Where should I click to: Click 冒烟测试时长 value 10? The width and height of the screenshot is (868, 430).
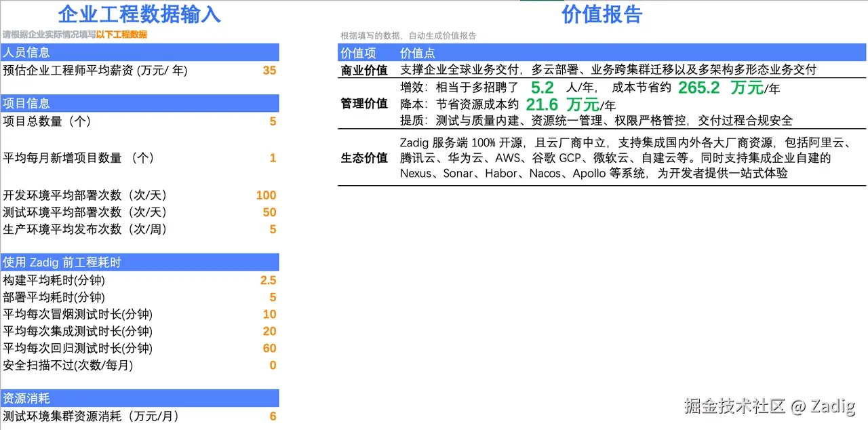[269, 314]
